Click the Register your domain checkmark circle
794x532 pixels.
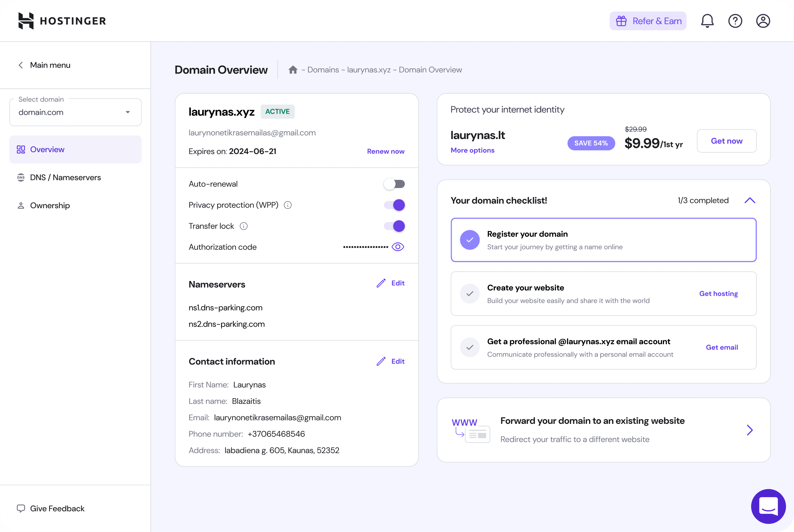(x=470, y=240)
